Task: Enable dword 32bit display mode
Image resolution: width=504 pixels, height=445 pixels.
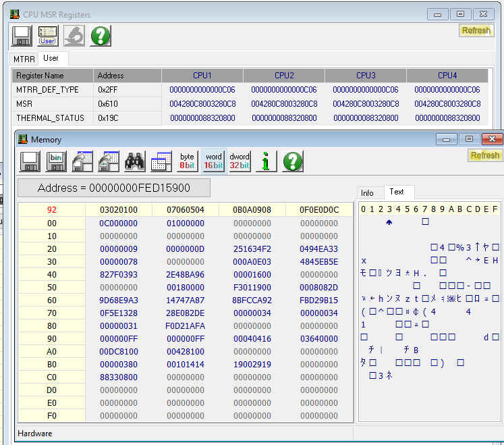Action: pos(240,161)
